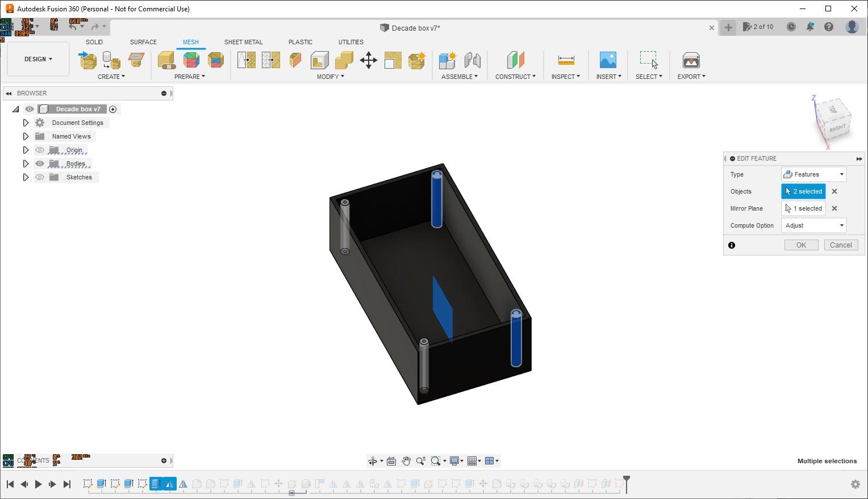Switch to the SOLID tab
This screenshot has width=868, height=499.
[x=94, y=42]
